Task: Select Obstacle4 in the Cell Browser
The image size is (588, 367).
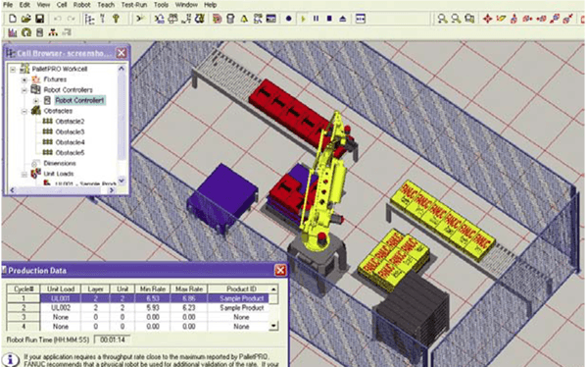Action: coord(70,142)
